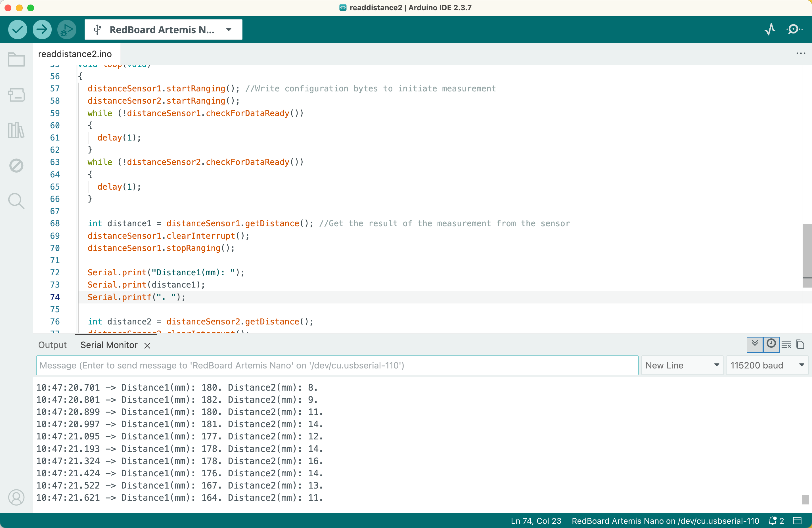
Task: Click the Upload arrow button
Action: pyautogui.click(x=42, y=30)
